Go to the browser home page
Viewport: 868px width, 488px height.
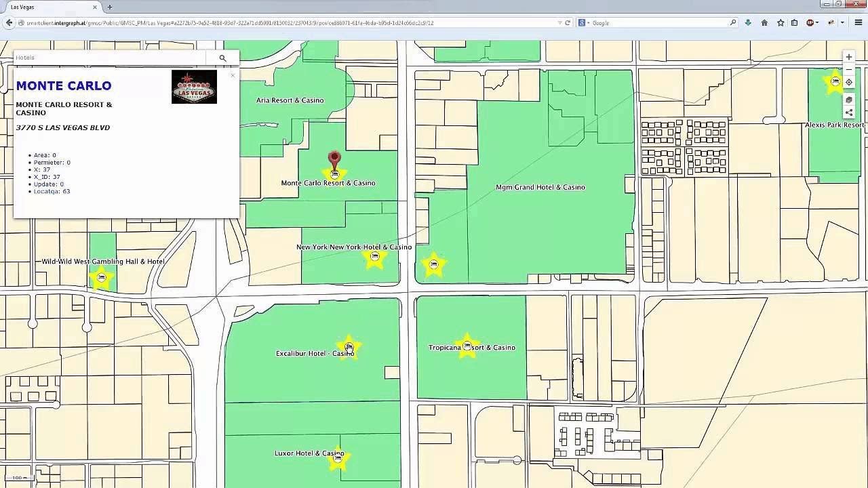coord(764,23)
